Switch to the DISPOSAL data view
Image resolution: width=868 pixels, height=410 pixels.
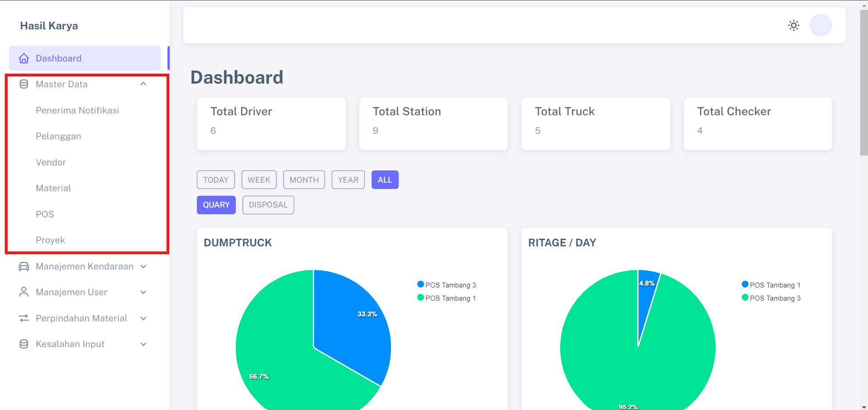pyautogui.click(x=268, y=205)
